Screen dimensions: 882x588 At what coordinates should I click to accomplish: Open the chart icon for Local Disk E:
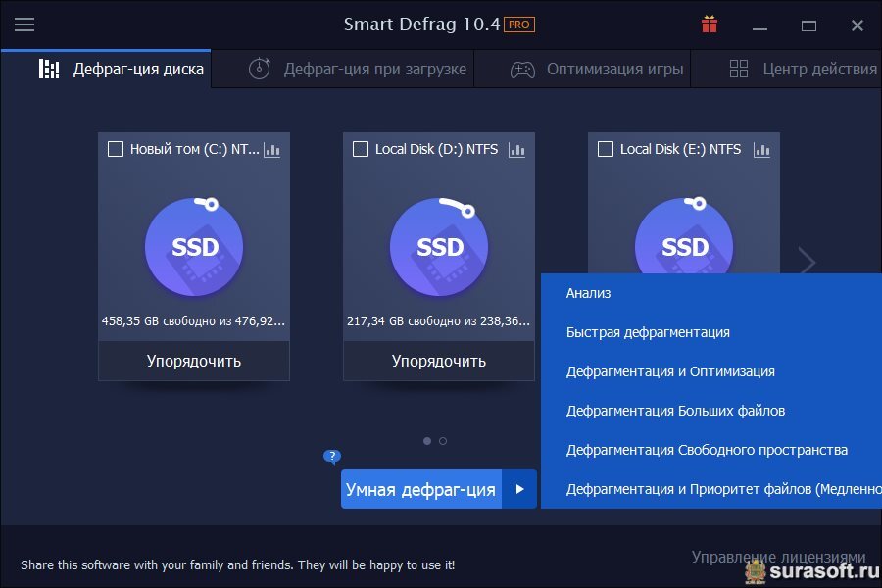click(761, 150)
